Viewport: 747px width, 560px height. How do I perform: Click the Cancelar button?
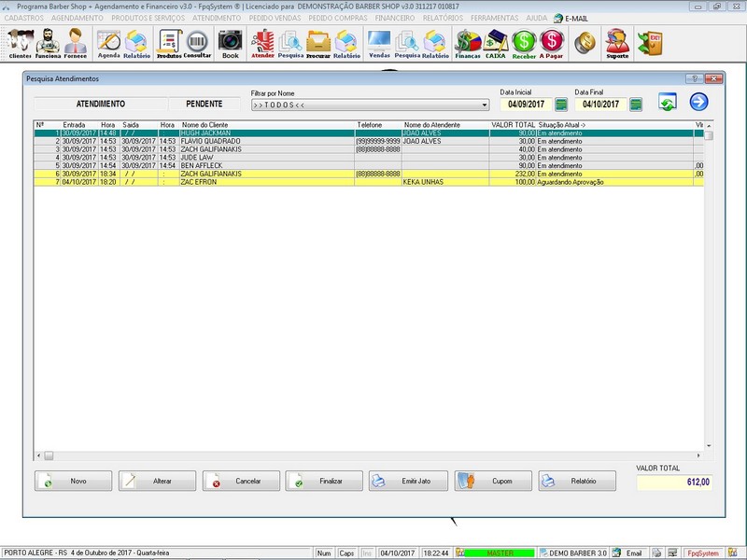pos(241,481)
